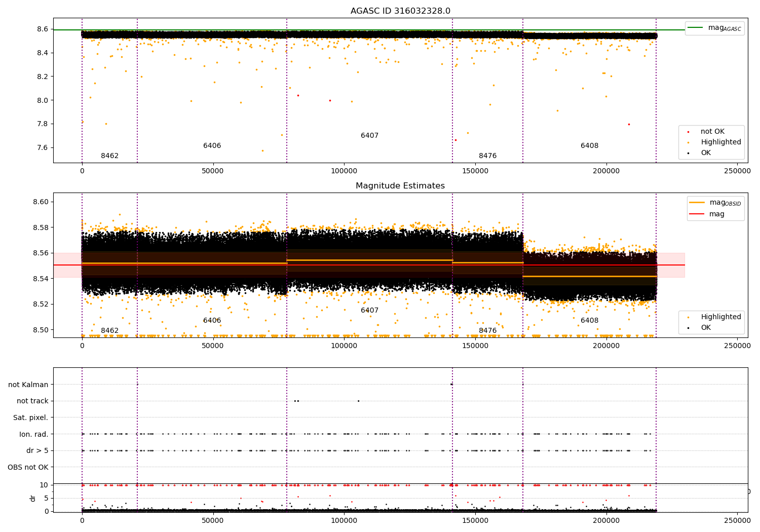Image resolution: width=760 pixels, height=532 pixels.
Task: Click the orange mag OBSID line in obsid 6408
Action: 589,276
